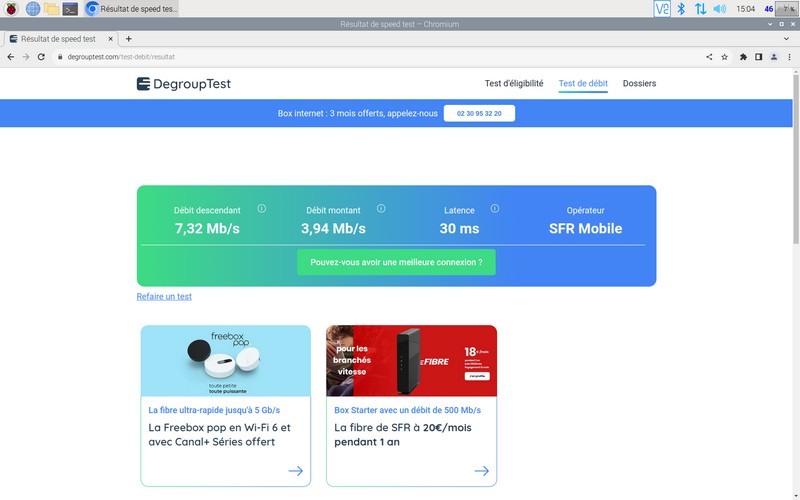The image size is (800, 500).
Task: Open La fibre ultra-rapide jusqu'à 5 Gb/s link
Action: tap(214, 410)
